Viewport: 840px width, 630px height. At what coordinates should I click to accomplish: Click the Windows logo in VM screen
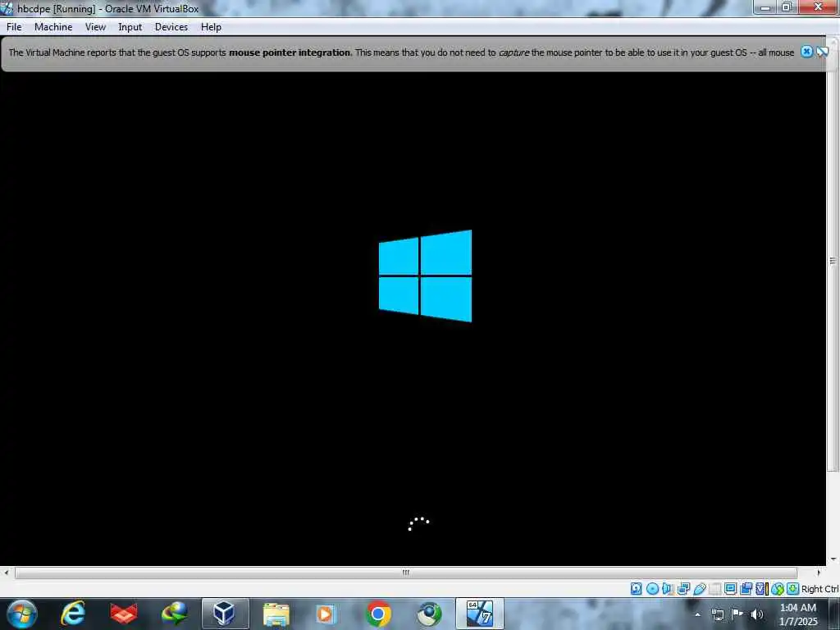(x=426, y=276)
